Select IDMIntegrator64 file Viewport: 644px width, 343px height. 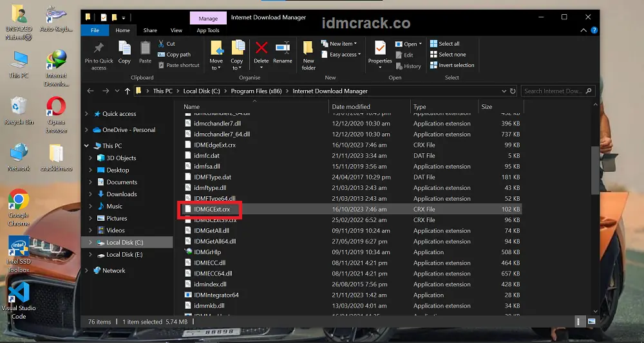216,295
